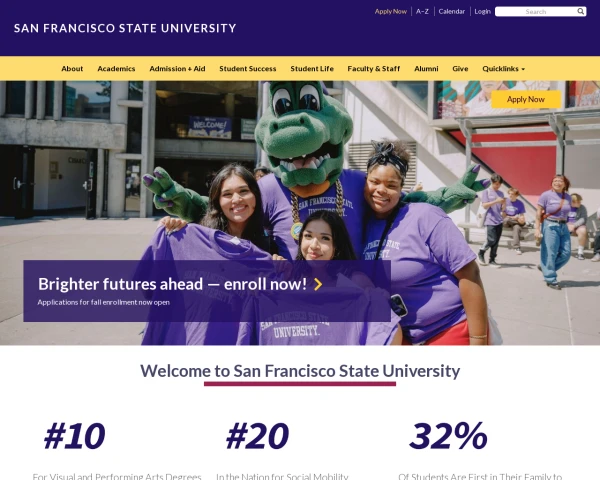Click the San Francisco State University logo
Viewport: 600px width, 480px height.
125,28
